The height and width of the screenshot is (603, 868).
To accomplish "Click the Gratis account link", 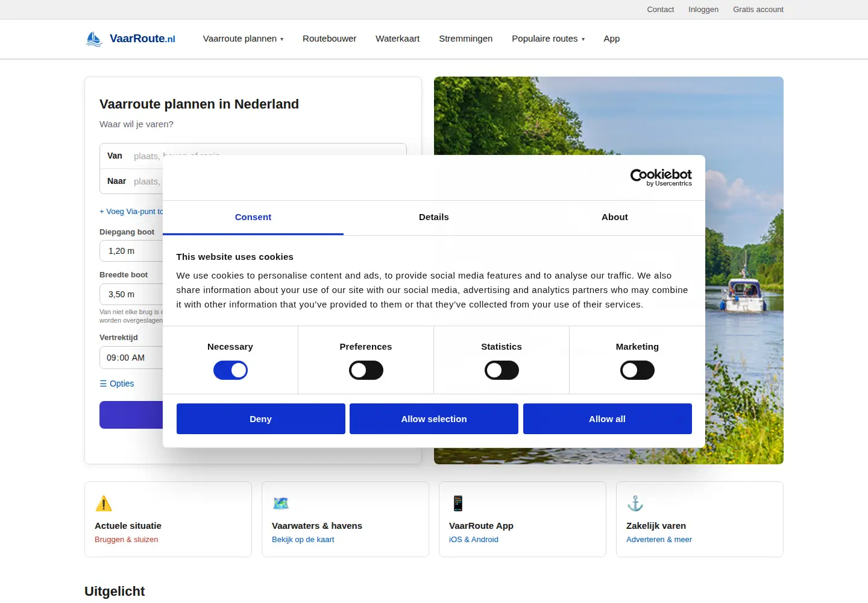I will [758, 10].
